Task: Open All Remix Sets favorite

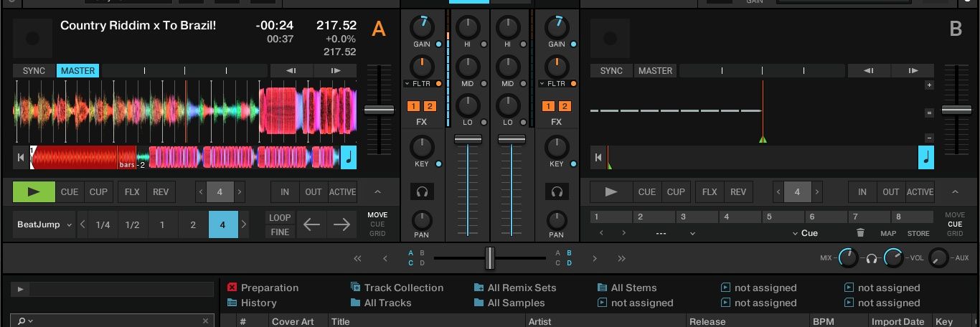Action: 515,288
